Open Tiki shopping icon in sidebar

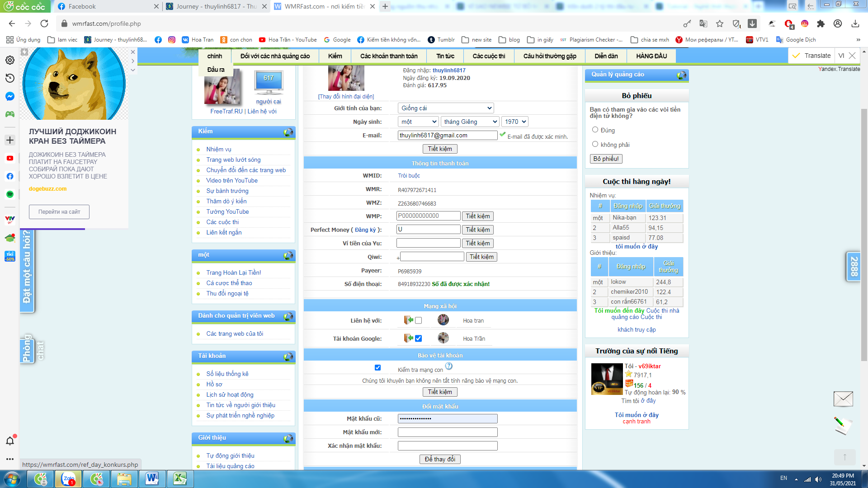9,257
